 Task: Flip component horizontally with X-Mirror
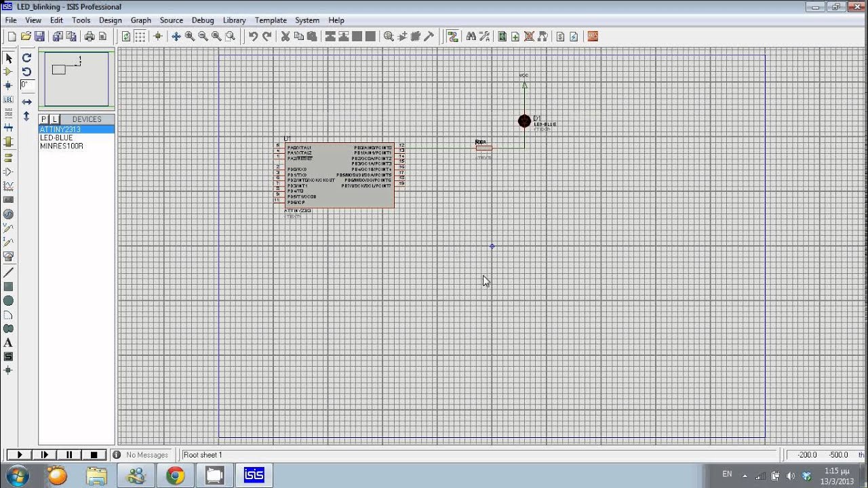(26, 102)
